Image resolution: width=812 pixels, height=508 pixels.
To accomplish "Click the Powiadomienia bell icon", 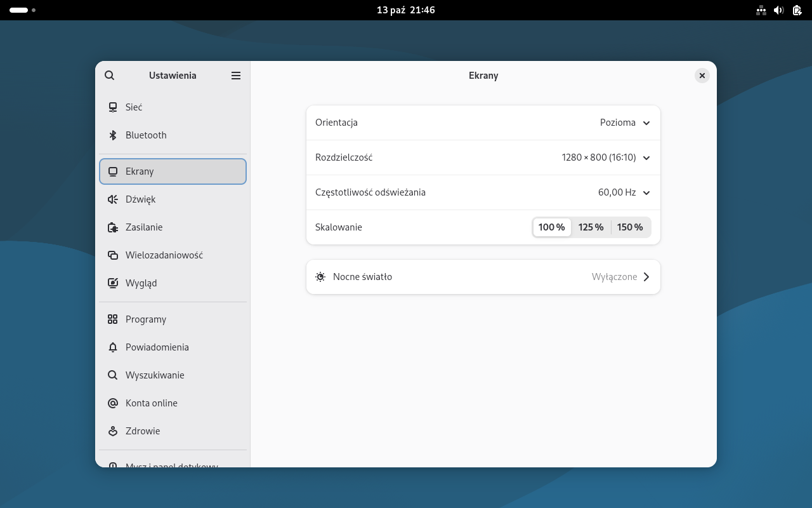I will tap(113, 347).
